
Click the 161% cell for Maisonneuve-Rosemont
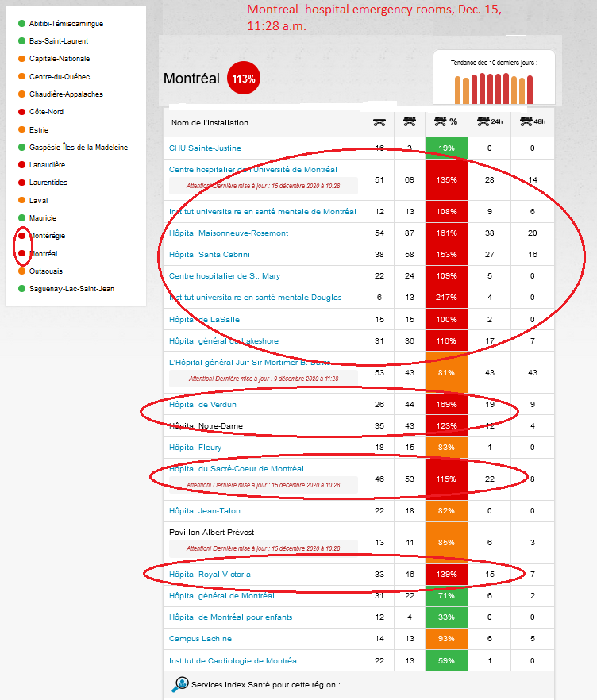pyautogui.click(x=446, y=233)
